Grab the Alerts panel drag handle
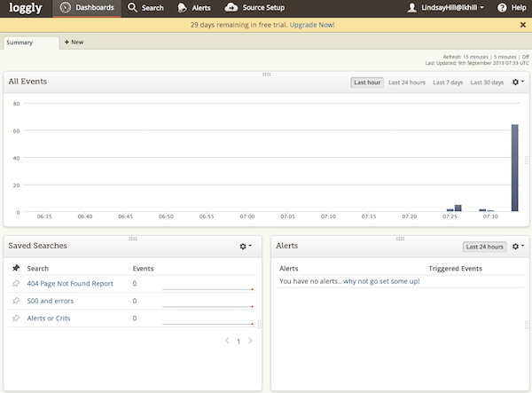The image size is (532, 393). (400, 239)
